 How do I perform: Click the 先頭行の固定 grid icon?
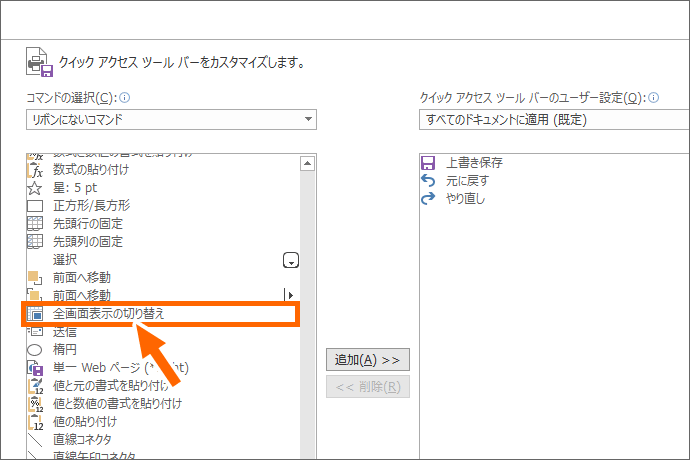[x=35, y=224]
